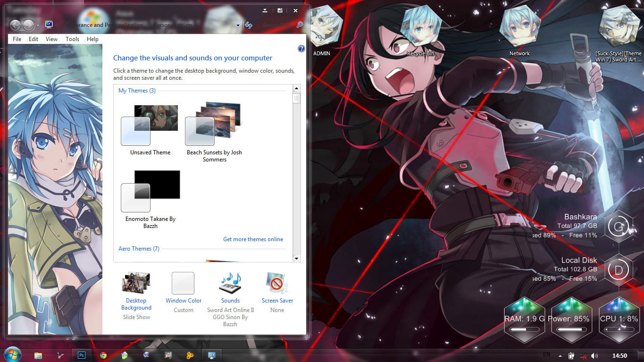This screenshot has height=362, width=644.
Task: Click the Sounds icon
Action: click(x=230, y=282)
